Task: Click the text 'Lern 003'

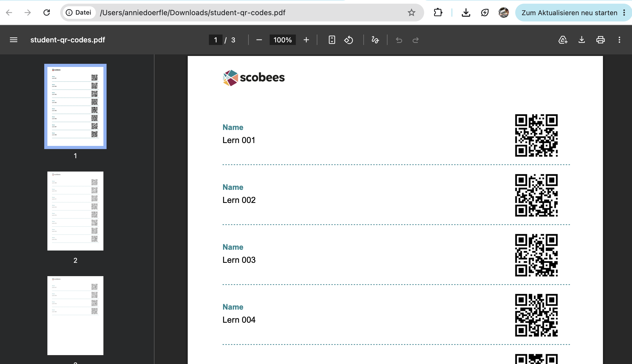Action: [x=239, y=260]
